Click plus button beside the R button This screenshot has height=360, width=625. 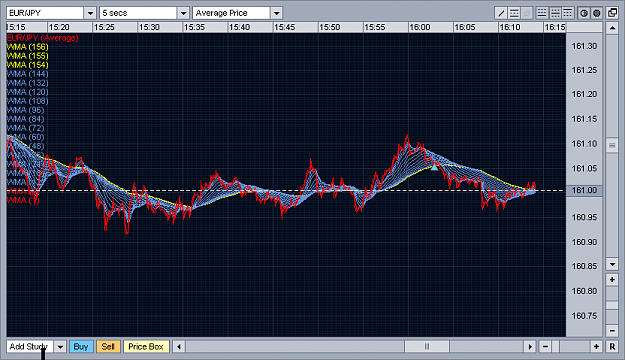(596, 346)
